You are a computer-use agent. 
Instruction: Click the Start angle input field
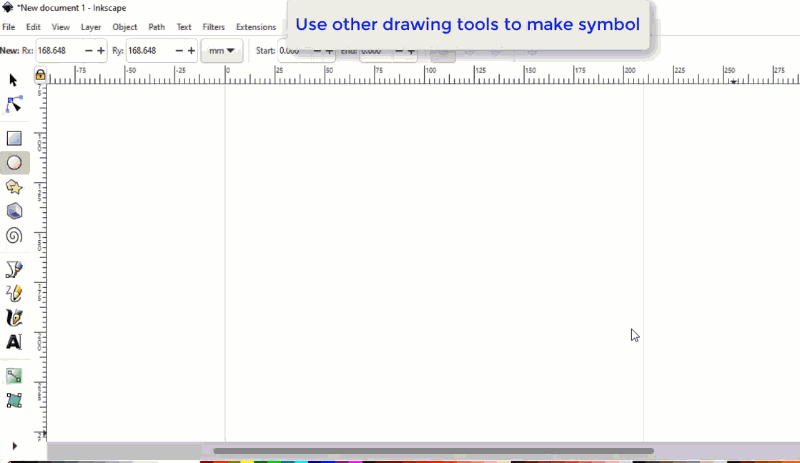coord(294,51)
